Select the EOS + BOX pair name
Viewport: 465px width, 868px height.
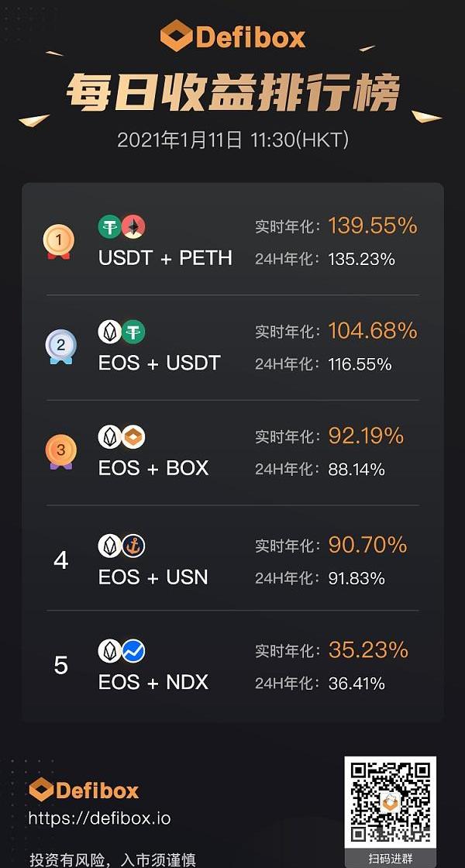point(153,468)
